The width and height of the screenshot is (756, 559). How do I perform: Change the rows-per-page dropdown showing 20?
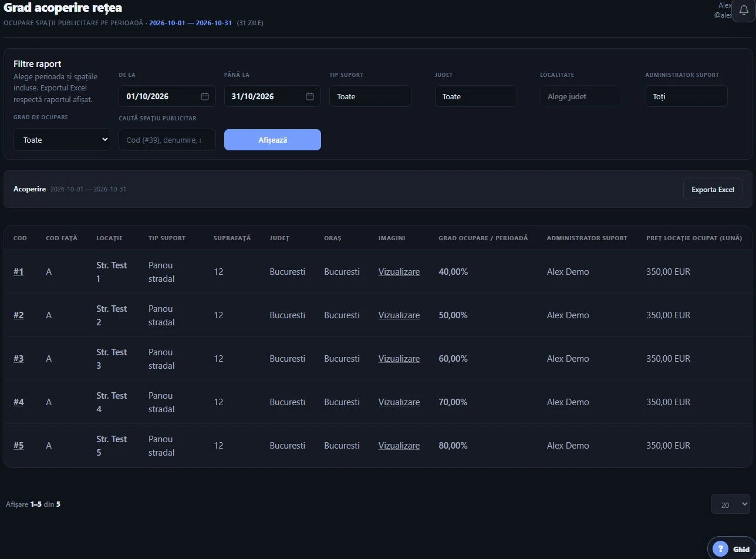click(731, 504)
